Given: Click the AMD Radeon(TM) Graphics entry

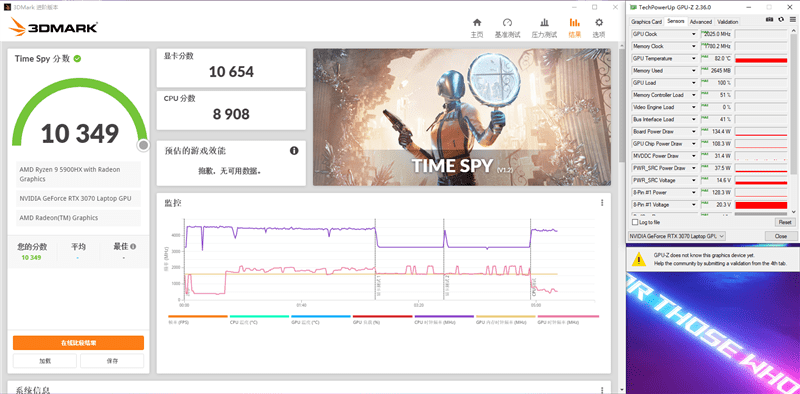Looking at the screenshot, I should click(x=79, y=218).
